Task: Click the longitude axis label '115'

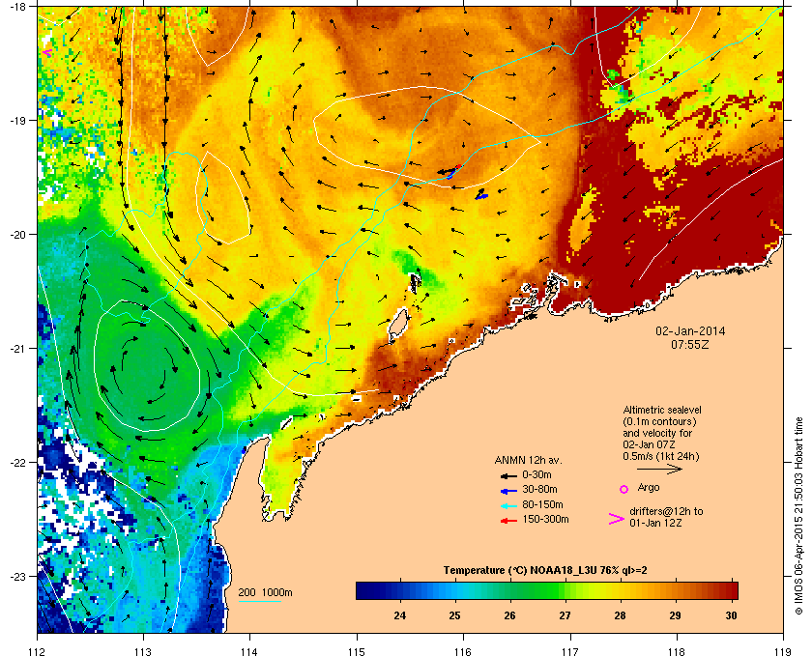Action: click(357, 652)
